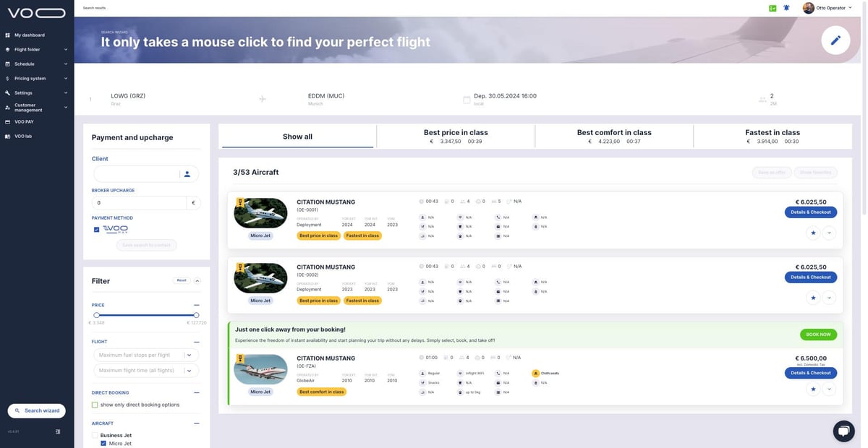Click the OE-FZA aircraft thumbnail image
This screenshot has width=868, height=448.
pyautogui.click(x=260, y=369)
